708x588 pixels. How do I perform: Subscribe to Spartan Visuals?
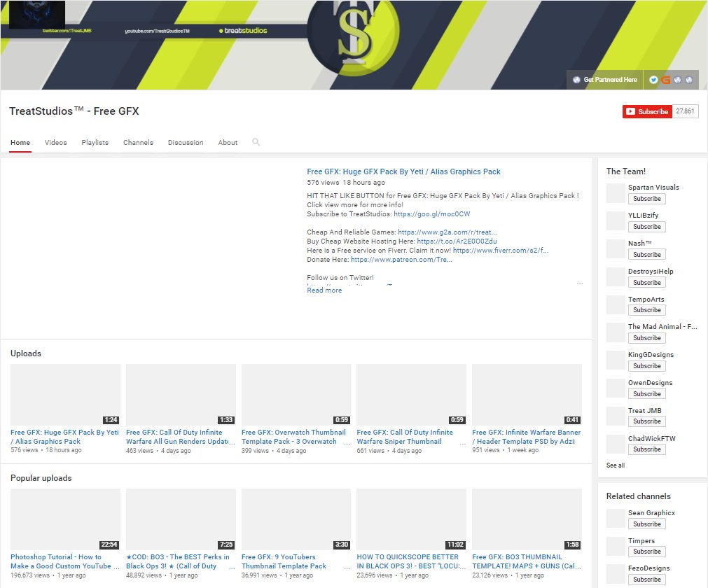(646, 199)
